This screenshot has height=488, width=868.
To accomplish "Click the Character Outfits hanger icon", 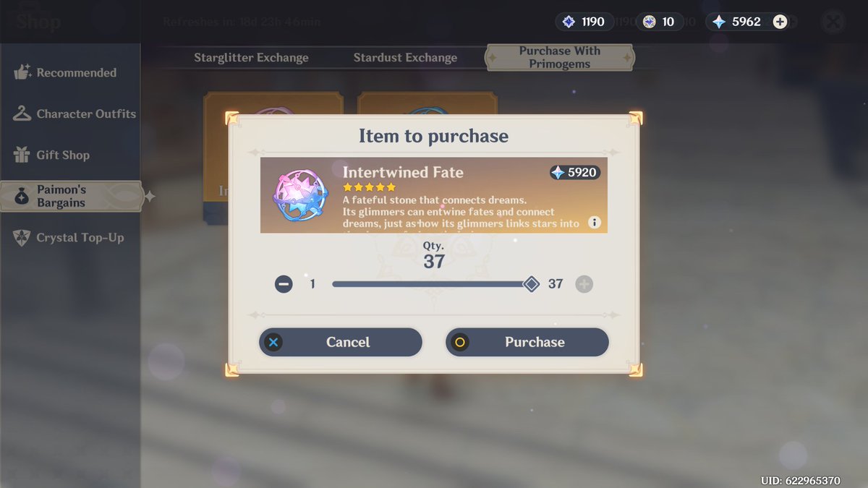I will tap(22, 114).
